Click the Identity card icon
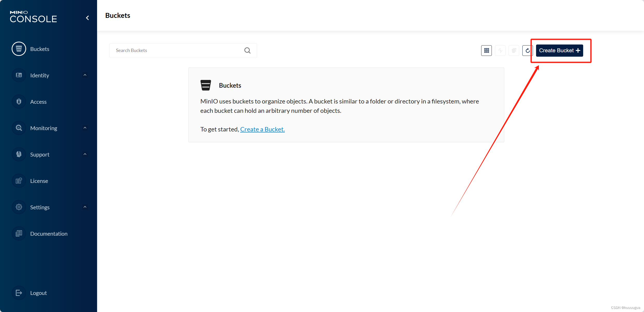Screen dimensions: 644x312 tap(19, 75)
